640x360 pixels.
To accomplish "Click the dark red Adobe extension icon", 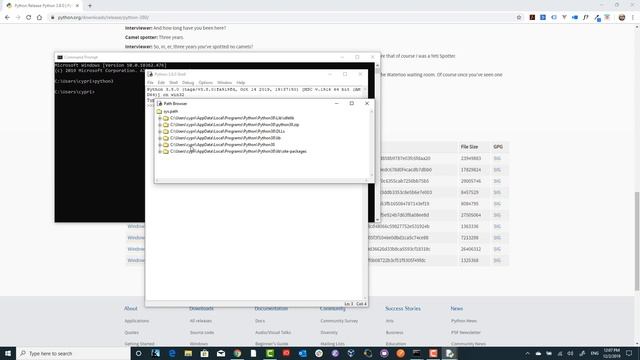I will click(x=532, y=18).
